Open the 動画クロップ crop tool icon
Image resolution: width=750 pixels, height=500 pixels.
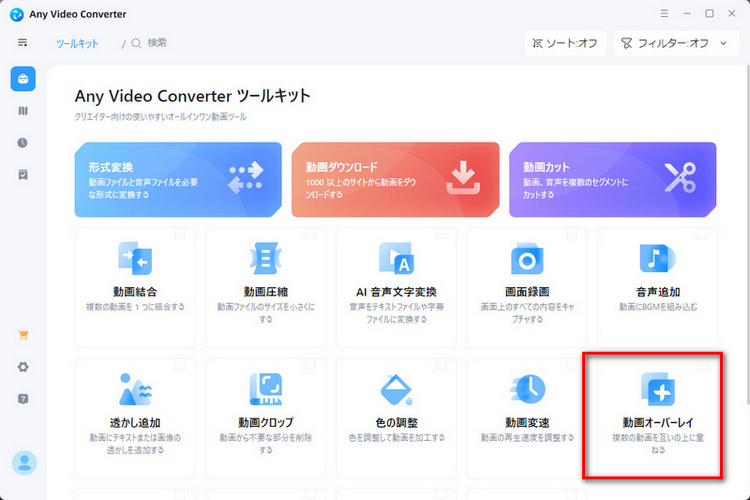[266, 389]
